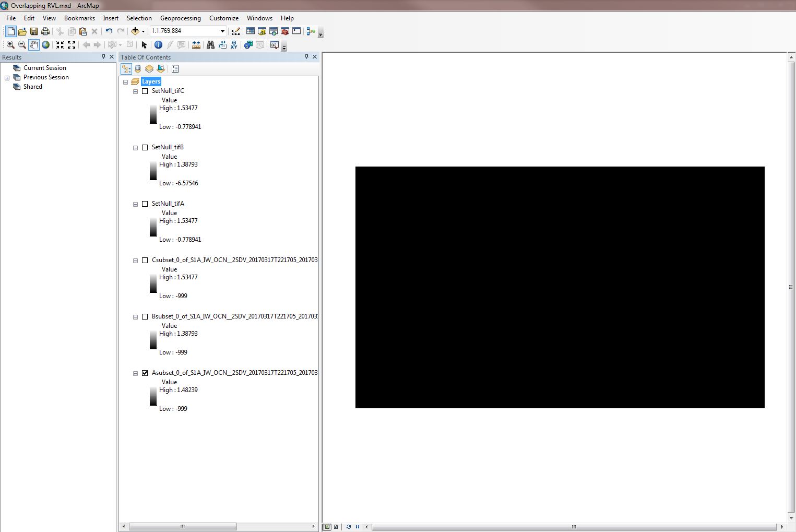The image size is (796, 532).
Task: Click Asubset layer grayscale color ramp
Action: point(153,396)
